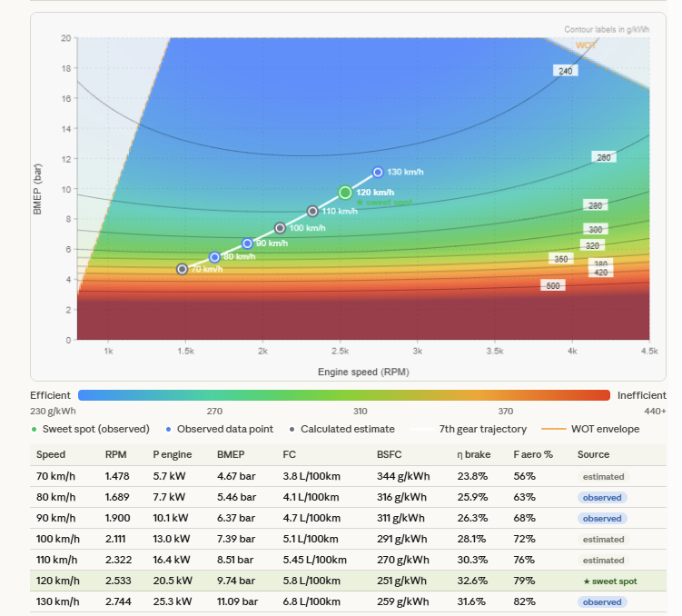Select the 90 km/h observed data point
This screenshot has height=616, width=682.
247,243
